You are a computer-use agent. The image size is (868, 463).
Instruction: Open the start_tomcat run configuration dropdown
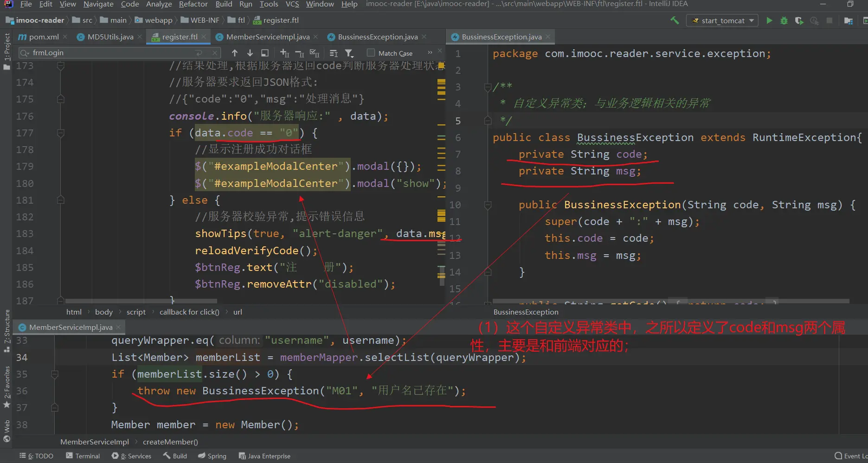[x=722, y=20]
